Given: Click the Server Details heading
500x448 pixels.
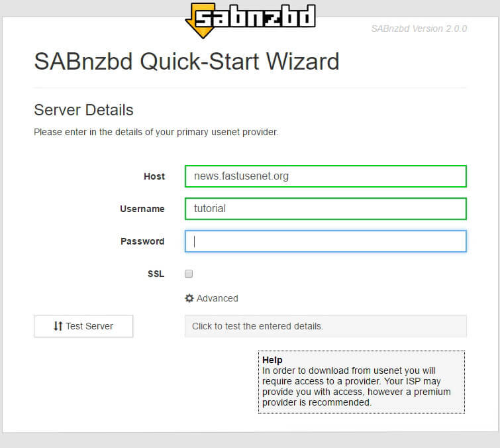Looking at the screenshot, I should pyautogui.click(x=83, y=110).
